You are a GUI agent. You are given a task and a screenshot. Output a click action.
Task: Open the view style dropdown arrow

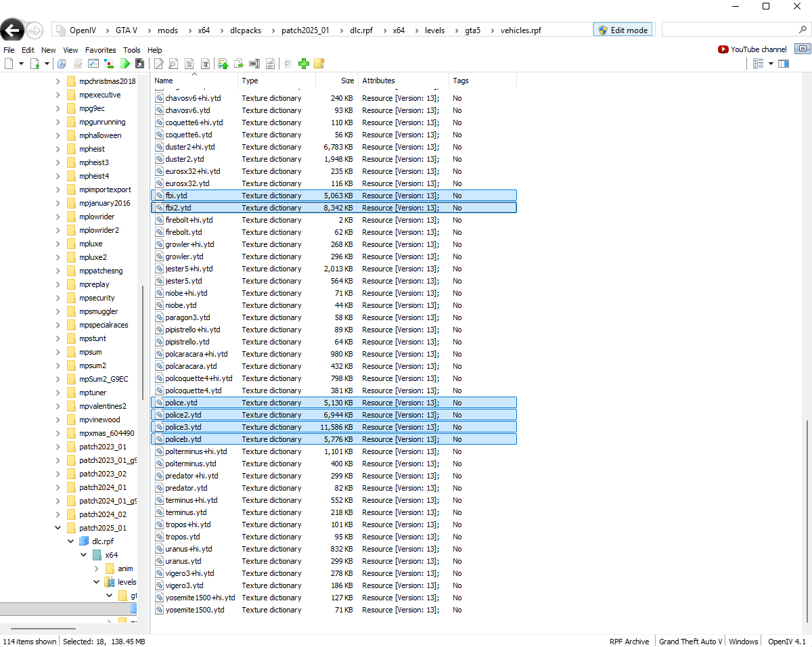tap(771, 64)
